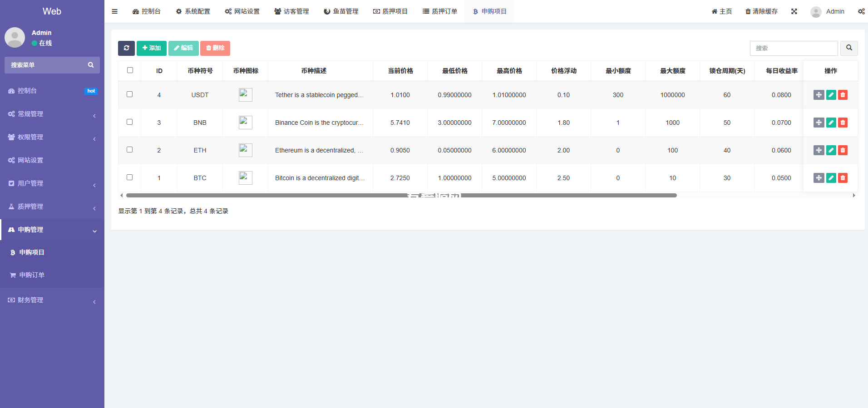Screen dimensions: 868x408
Task: Open 申购订单 in the sidebar submenu
Action: coord(32,275)
